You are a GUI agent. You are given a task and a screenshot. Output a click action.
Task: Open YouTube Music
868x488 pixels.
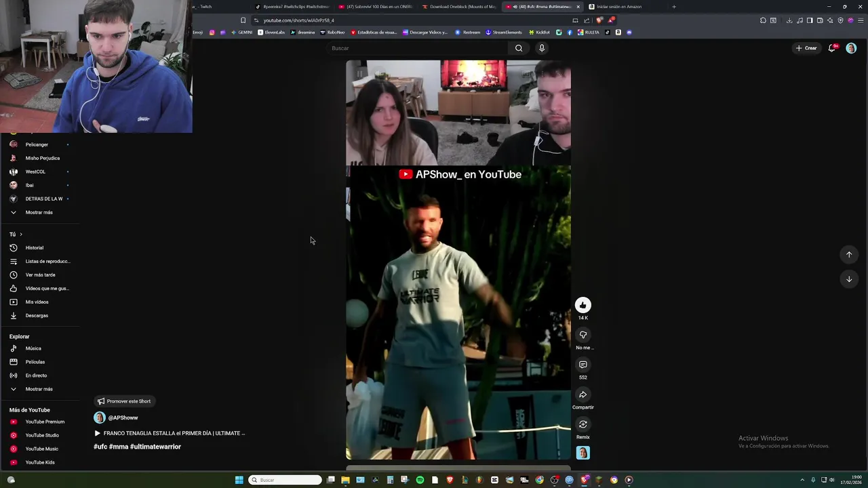(41, 449)
